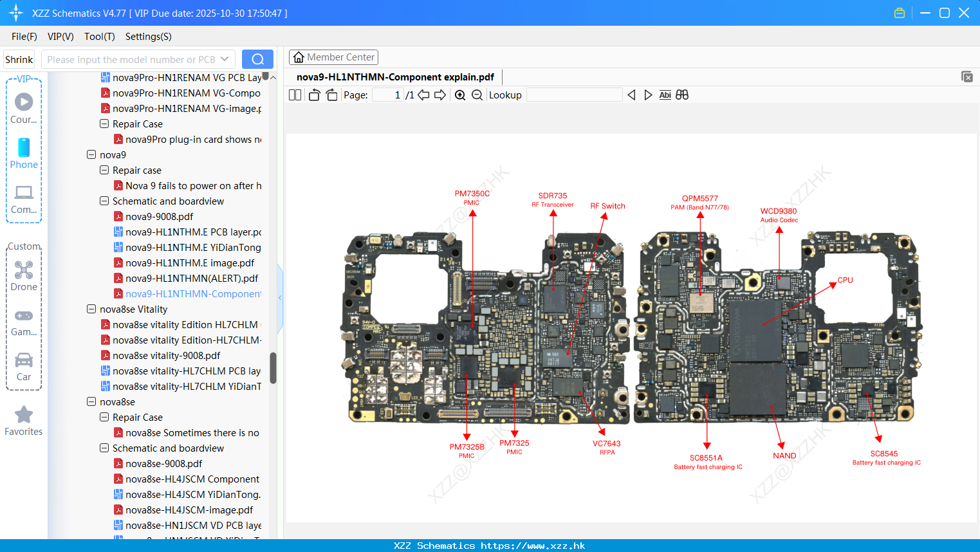The width and height of the screenshot is (980, 552).
Task: Open the Tool(T) menu
Action: pyautogui.click(x=100, y=37)
